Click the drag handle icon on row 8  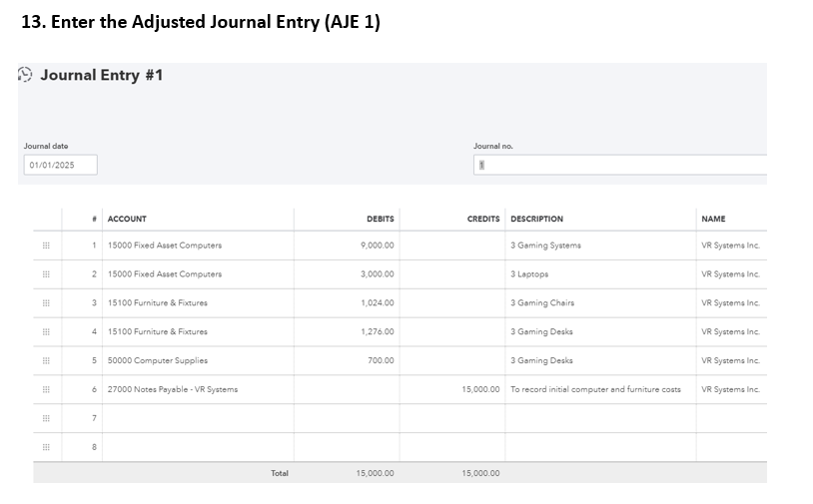(x=46, y=447)
